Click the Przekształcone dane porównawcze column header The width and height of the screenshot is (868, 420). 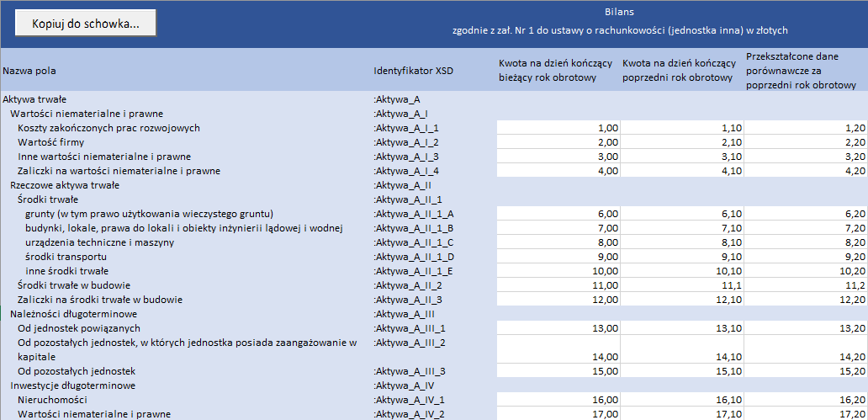pyautogui.click(x=801, y=71)
